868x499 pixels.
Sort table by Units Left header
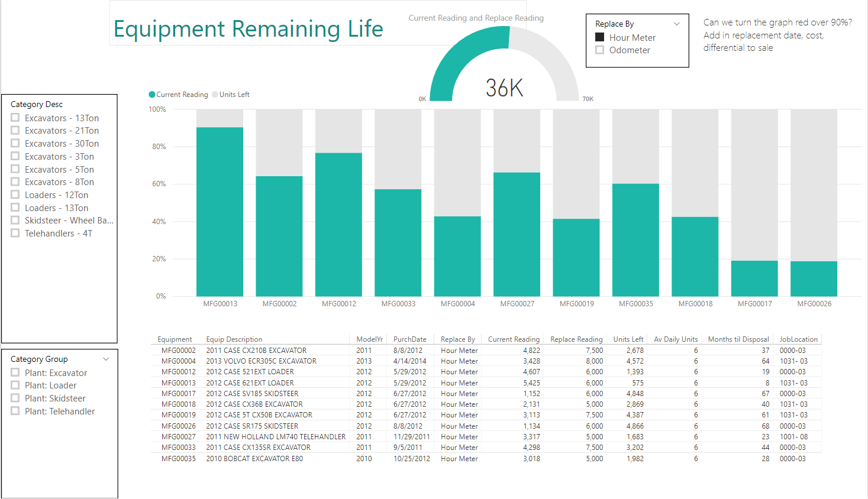(628, 339)
